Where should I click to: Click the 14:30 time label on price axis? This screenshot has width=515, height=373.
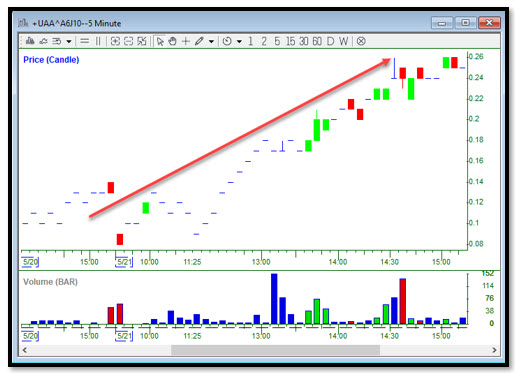389,262
